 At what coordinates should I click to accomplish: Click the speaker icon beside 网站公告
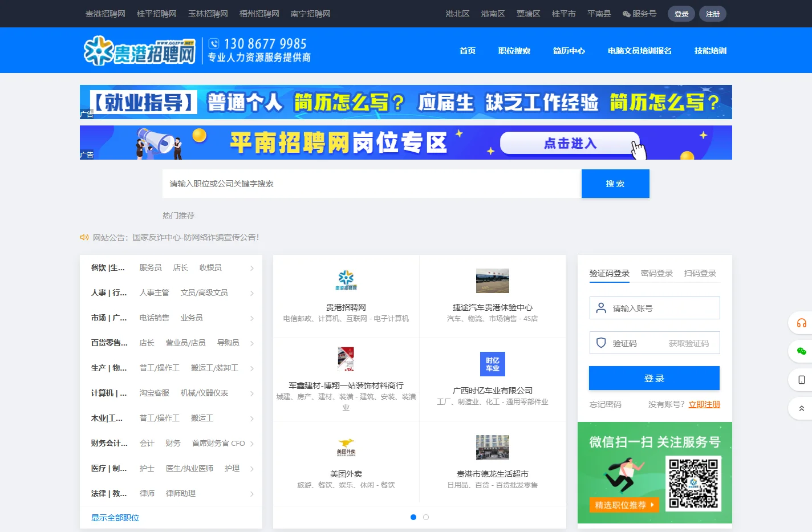point(84,237)
